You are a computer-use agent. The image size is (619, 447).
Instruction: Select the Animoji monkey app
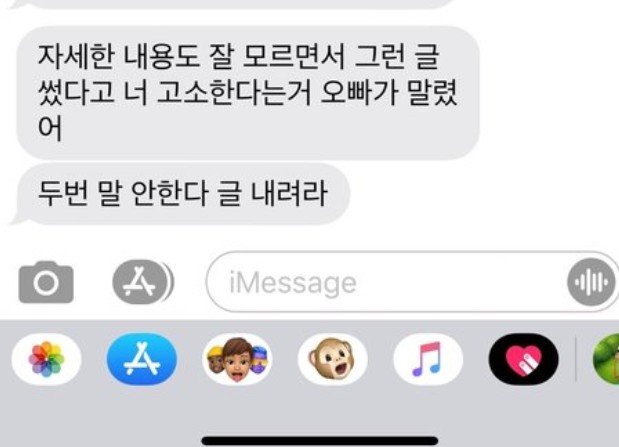pyautogui.click(x=332, y=359)
